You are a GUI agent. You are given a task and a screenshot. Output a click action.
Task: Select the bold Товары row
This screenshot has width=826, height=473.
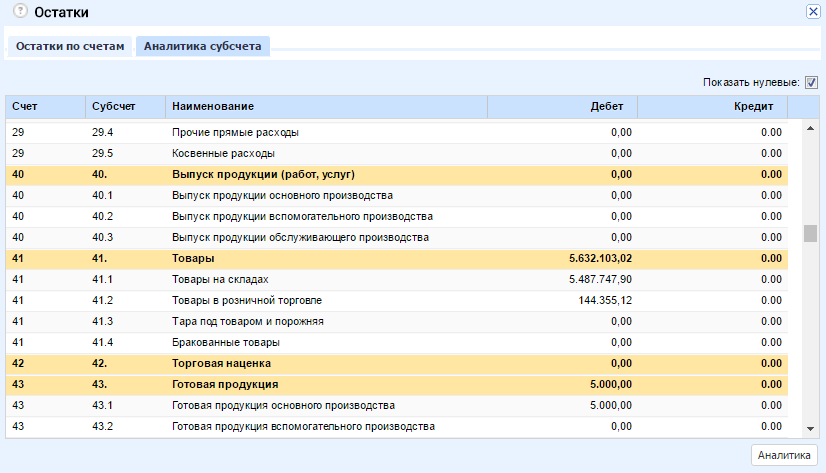[x=397, y=259]
